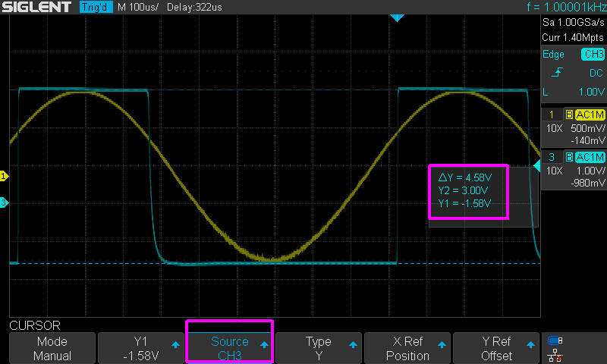This screenshot has height=364, width=607.
Task: Open the cursor Type Y selector
Action: click(x=319, y=348)
